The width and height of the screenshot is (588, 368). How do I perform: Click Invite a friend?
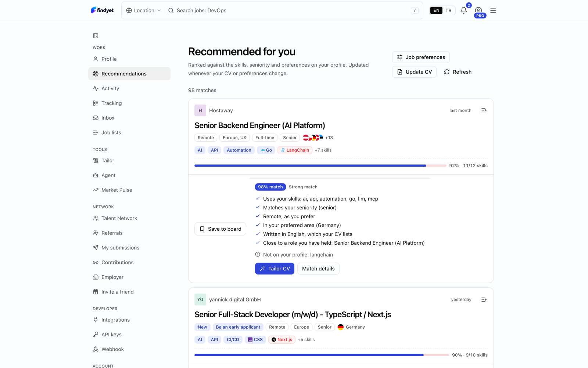(129, 292)
